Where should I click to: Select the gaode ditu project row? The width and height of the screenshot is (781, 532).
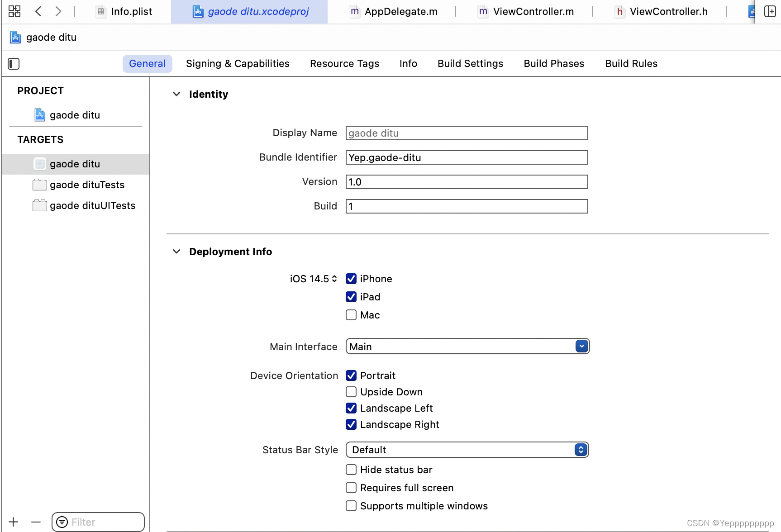tap(76, 115)
